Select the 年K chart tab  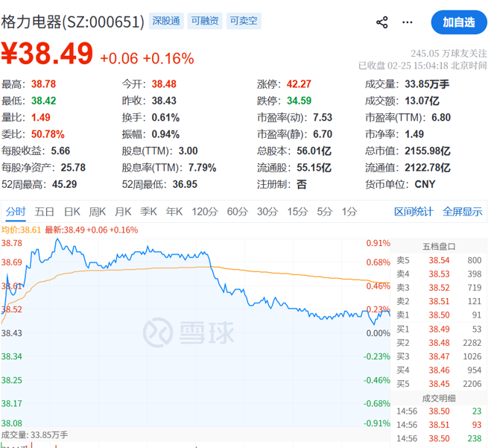(x=174, y=212)
